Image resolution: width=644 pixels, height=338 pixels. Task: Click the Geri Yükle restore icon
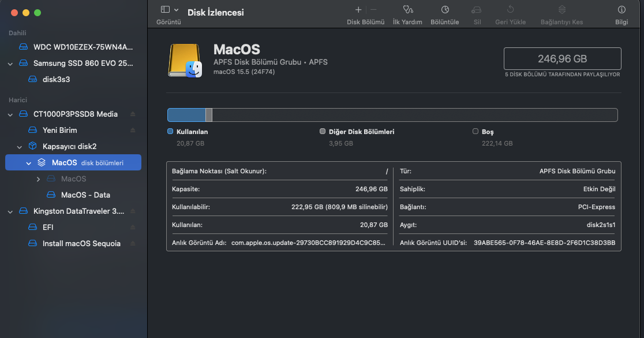pos(510,10)
